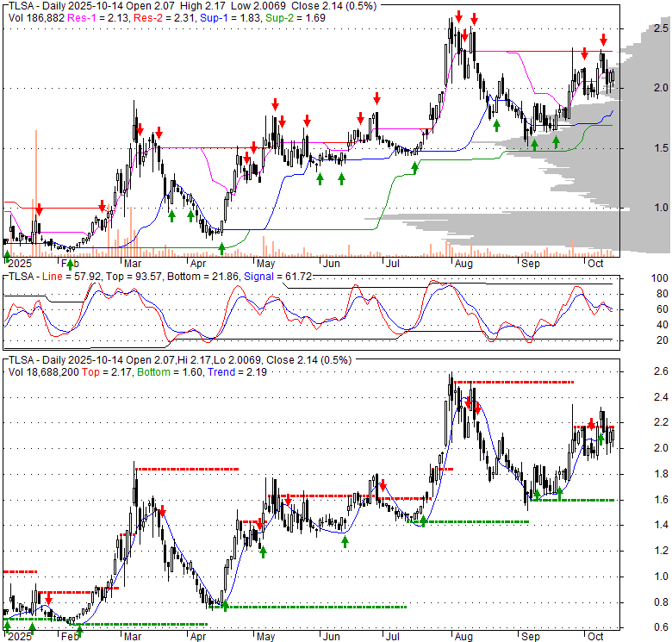Click the 2.6 price label on bottom chart axis
The width and height of the screenshot is (672, 642).
(x=661, y=371)
